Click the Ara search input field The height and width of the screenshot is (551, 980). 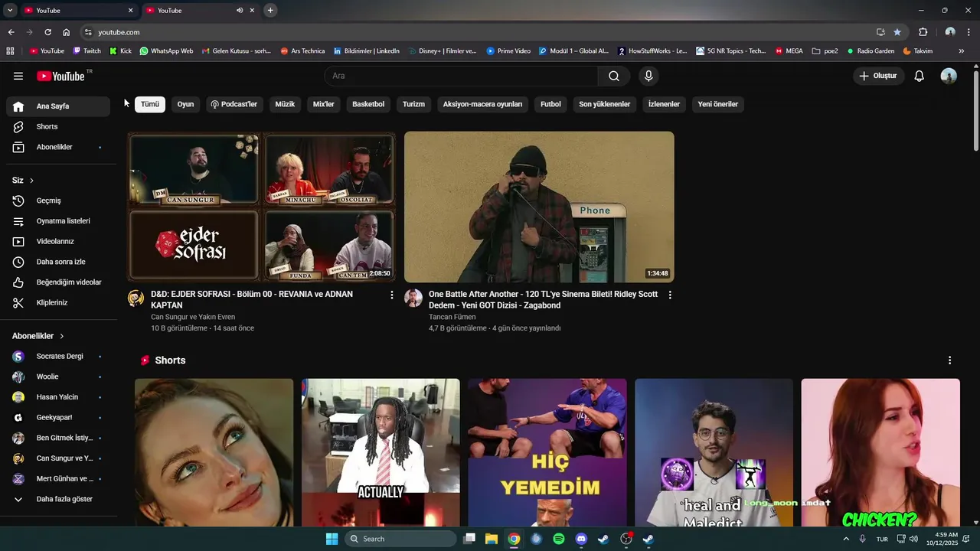[x=461, y=76]
